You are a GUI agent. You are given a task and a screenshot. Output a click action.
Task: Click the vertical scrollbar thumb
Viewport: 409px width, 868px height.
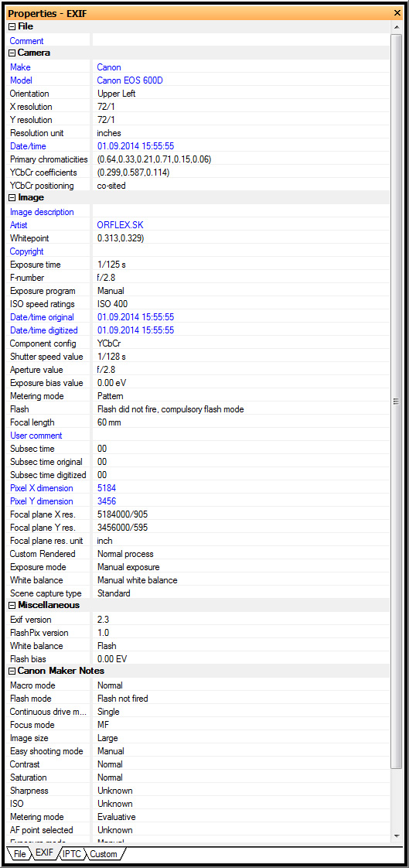pyautogui.click(x=396, y=401)
